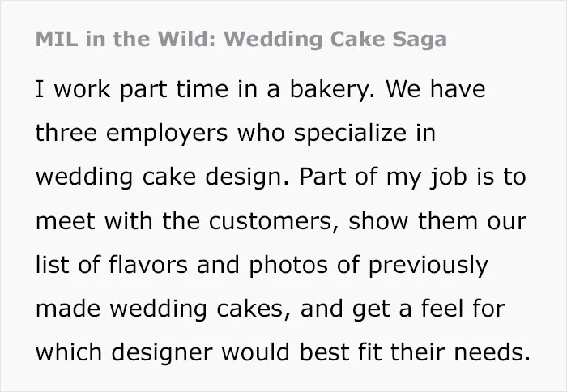Click the word 'Part' after 'design.'

tap(323, 177)
